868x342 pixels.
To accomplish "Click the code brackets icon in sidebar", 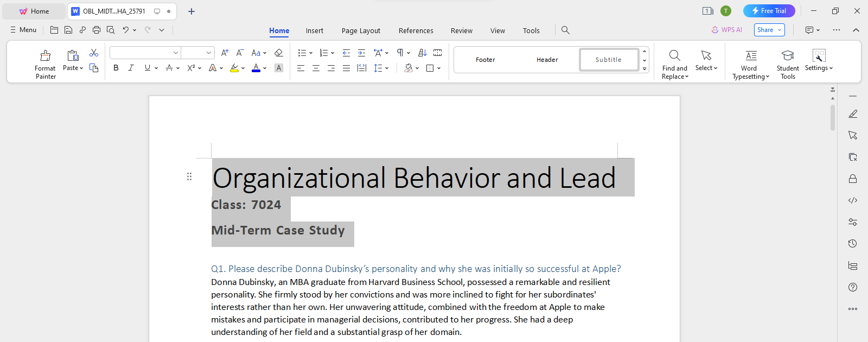I will [853, 200].
